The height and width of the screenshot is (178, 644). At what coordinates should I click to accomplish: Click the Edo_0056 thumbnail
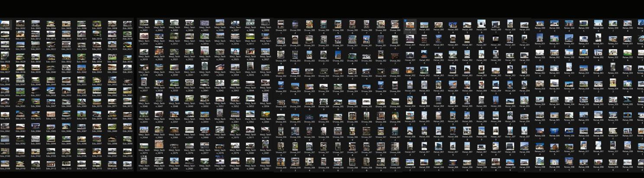click(20, 90)
